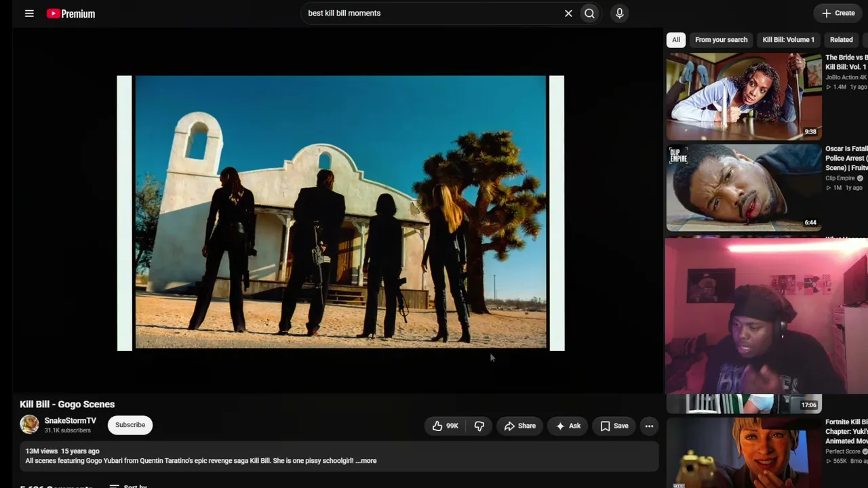Viewport: 868px width, 488px height.
Task: Click '13M views 15 years ago' text
Action: pos(62,451)
